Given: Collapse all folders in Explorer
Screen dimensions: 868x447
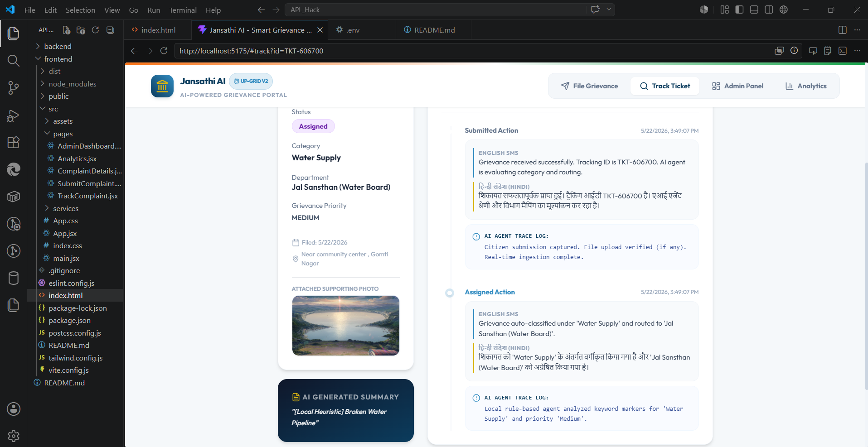Looking at the screenshot, I should pos(110,30).
